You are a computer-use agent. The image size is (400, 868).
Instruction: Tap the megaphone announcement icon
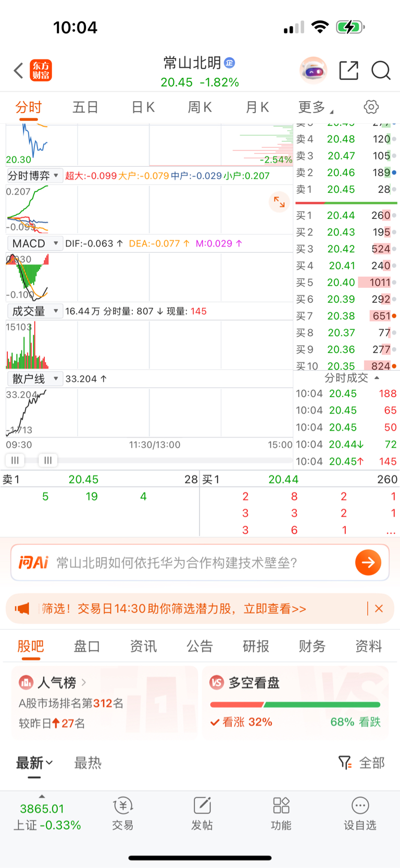click(22, 608)
